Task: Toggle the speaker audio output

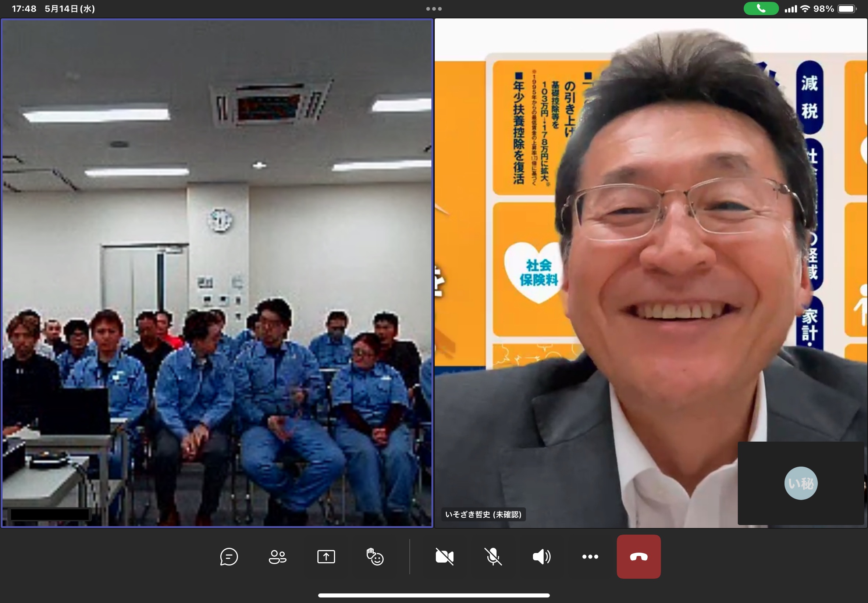Action: (x=541, y=557)
